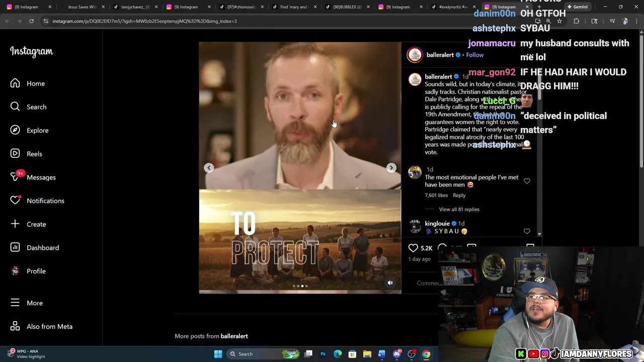
Task: Open the browser Extensions puzzle icon
Action: pos(576,21)
